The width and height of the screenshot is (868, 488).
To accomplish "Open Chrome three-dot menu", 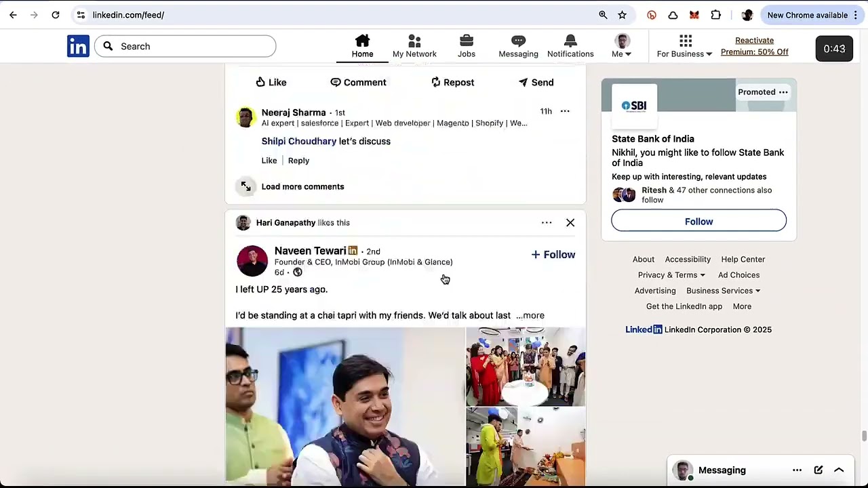I will pyautogui.click(x=856, y=15).
